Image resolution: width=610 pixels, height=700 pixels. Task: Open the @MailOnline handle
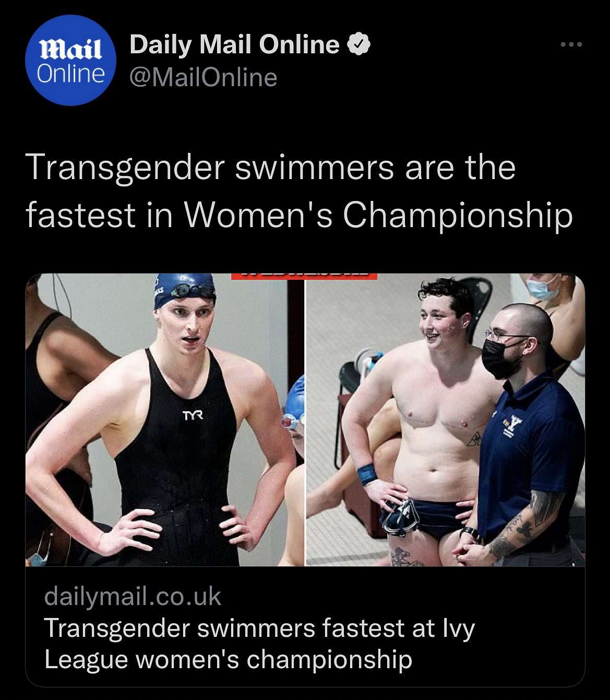pos(203,78)
